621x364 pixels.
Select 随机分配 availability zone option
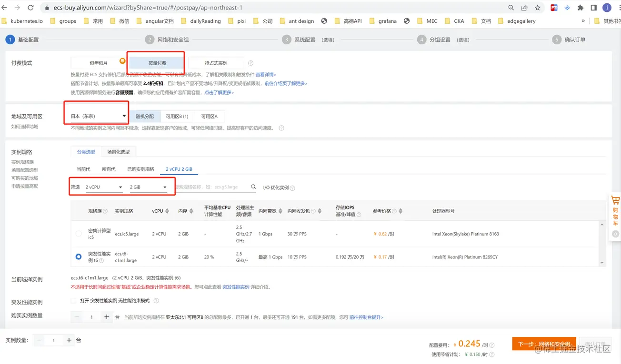point(145,117)
